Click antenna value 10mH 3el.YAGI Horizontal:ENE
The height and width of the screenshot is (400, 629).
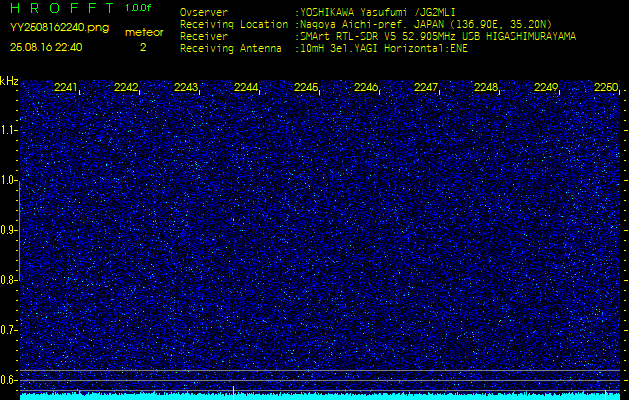click(383, 49)
